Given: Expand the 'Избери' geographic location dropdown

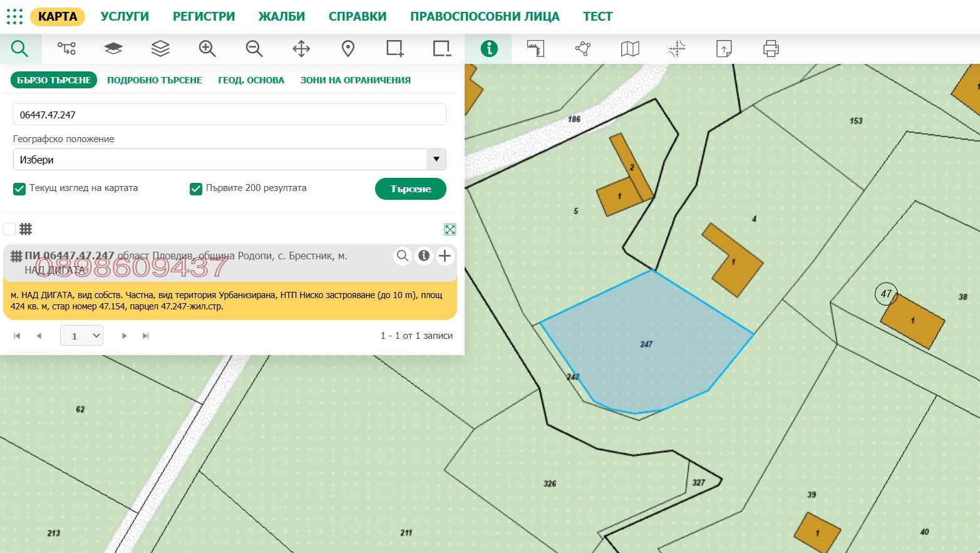Looking at the screenshot, I should tap(436, 160).
